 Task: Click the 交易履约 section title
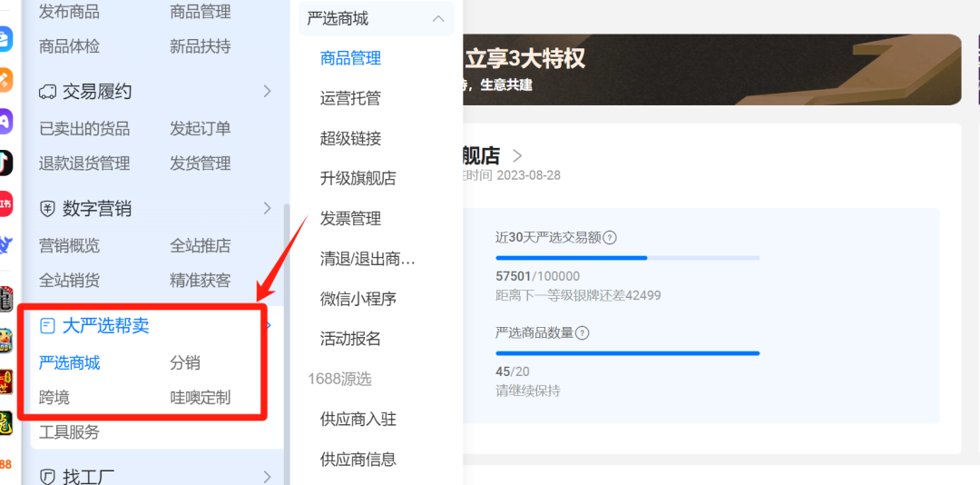pyautogui.click(x=97, y=92)
